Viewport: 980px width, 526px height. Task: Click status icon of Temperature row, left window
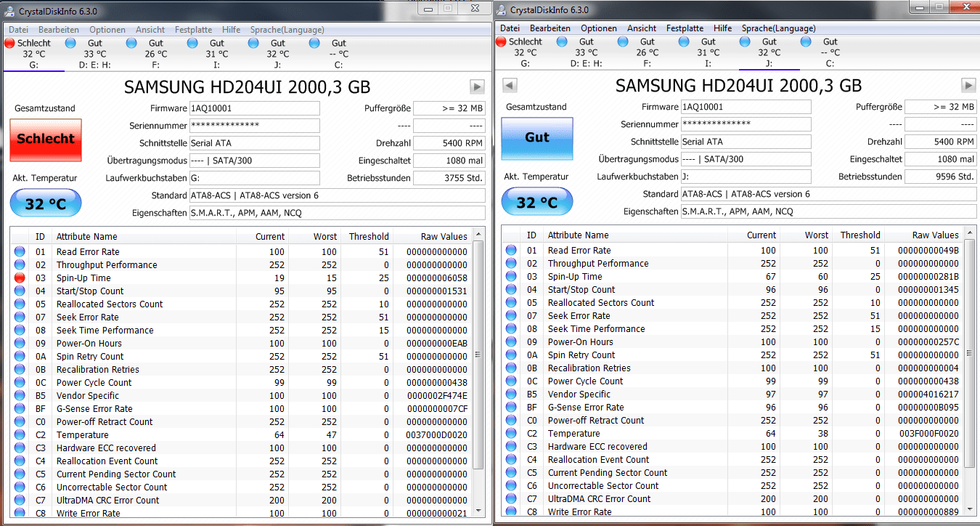click(x=20, y=435)
